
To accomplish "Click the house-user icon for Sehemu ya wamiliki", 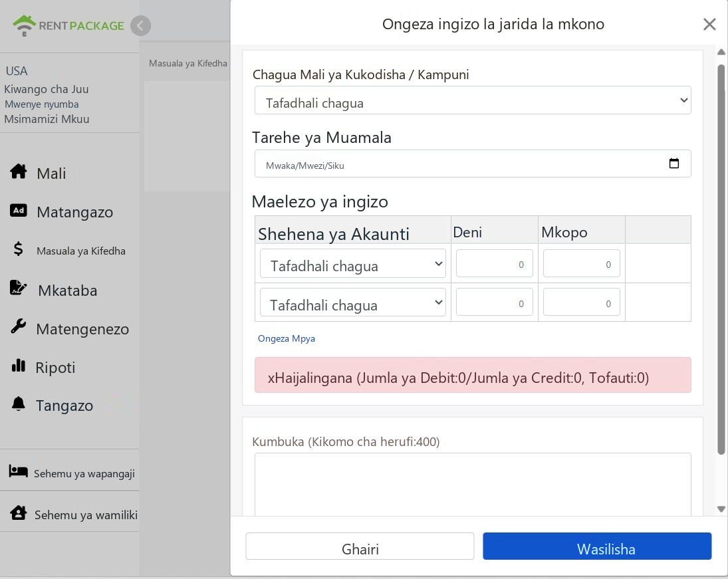I will coord(19,513).
